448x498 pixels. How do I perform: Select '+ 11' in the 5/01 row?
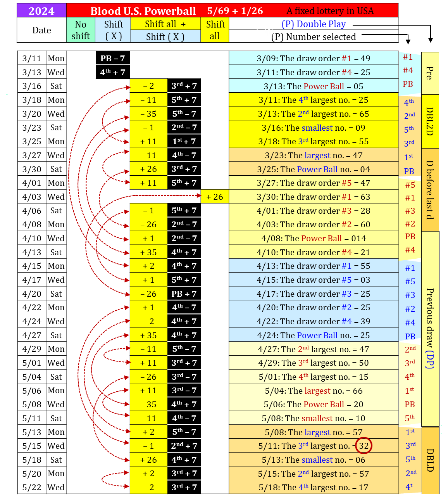click(x=148, y=363)
